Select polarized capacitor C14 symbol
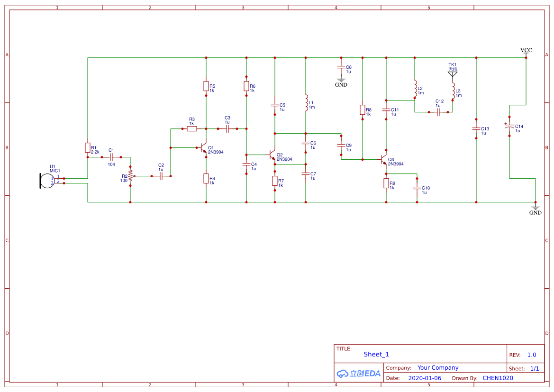The image size is (554, 392). (509, 126)
